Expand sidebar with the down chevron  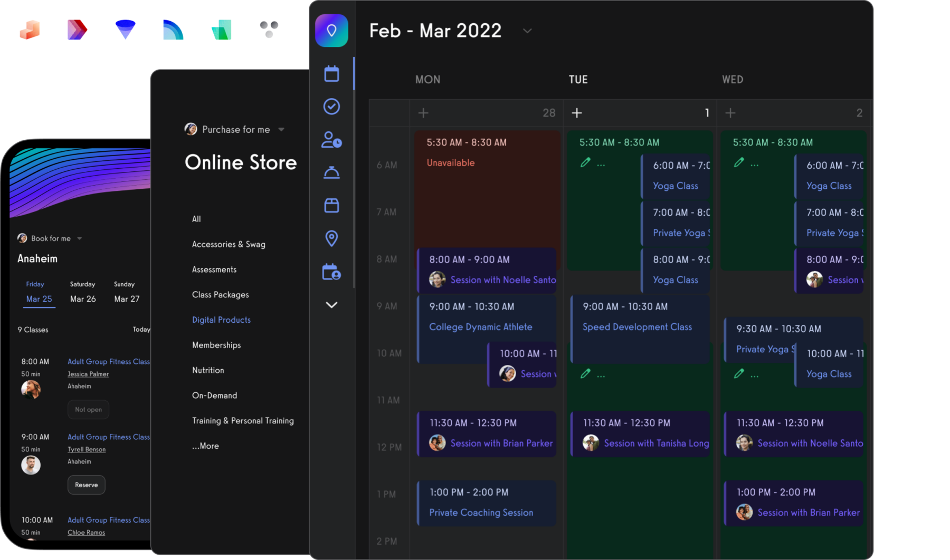point(331,305)
